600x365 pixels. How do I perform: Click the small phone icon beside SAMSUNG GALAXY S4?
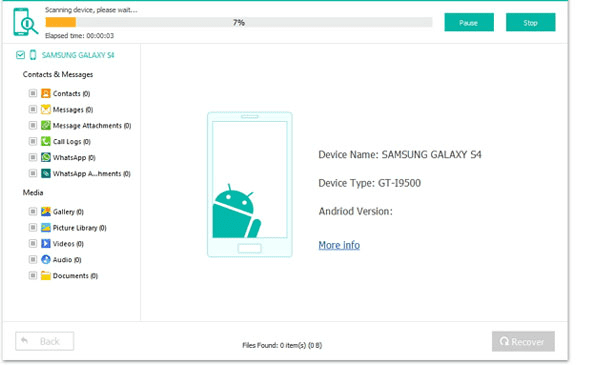click(x=33, y=55)
